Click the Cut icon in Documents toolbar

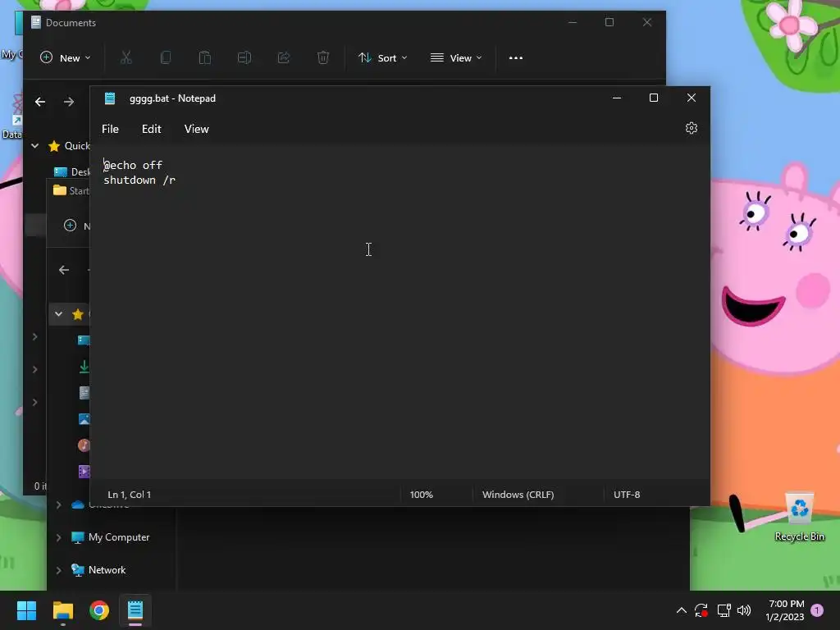[126, 58]
